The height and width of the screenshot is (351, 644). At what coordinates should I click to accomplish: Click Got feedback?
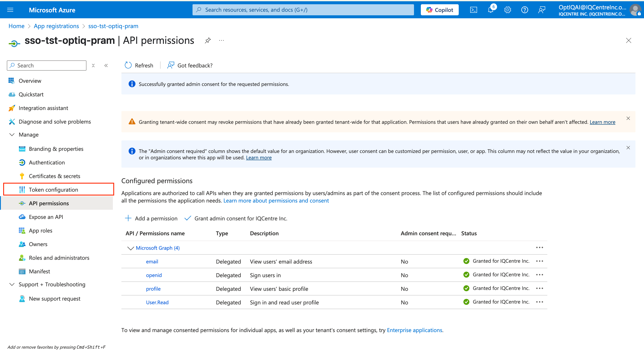coord(190,65)
